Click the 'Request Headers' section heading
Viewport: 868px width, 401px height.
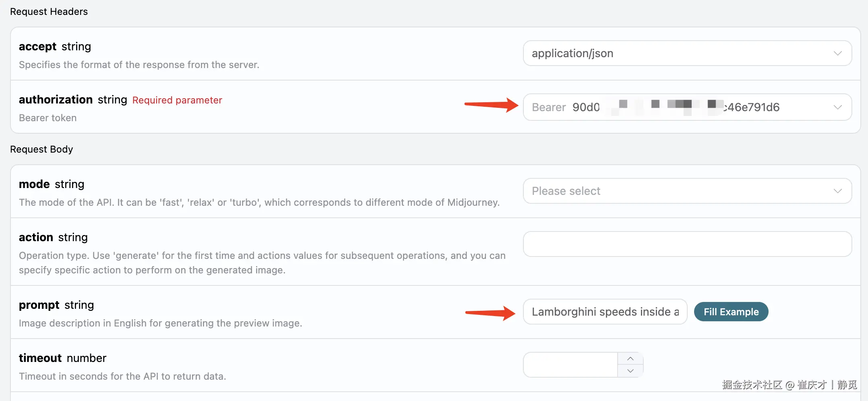coord(49,12)
